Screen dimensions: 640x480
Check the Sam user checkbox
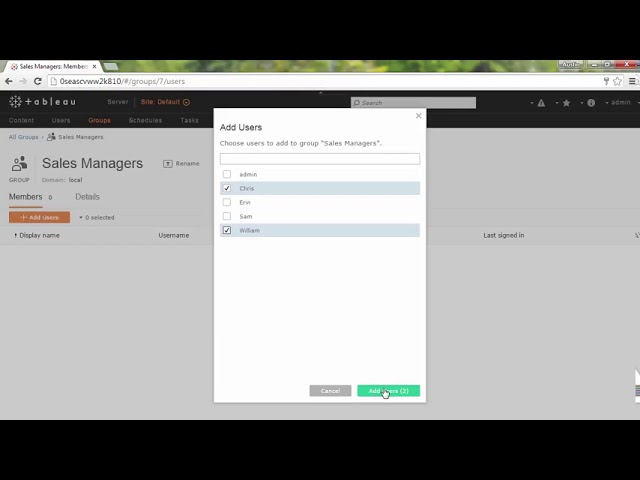227,216
